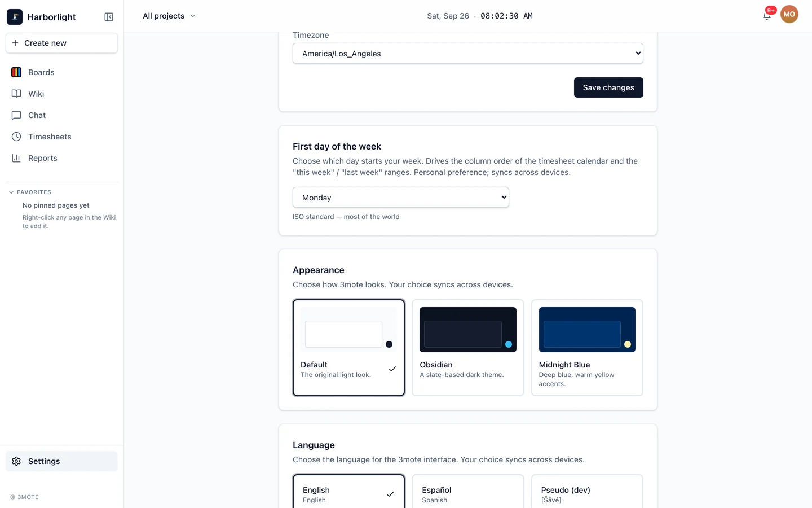Click the 'No pinned pages yet' text
This screenshot has height=508, width=812.
[x=56, y=205]
